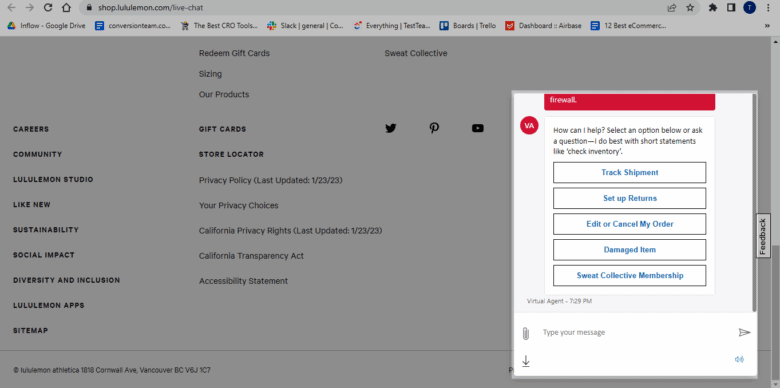This screenshot has height=388, width=780.
Task: Bookmark this page with the star icon
Action: [690, 7]
